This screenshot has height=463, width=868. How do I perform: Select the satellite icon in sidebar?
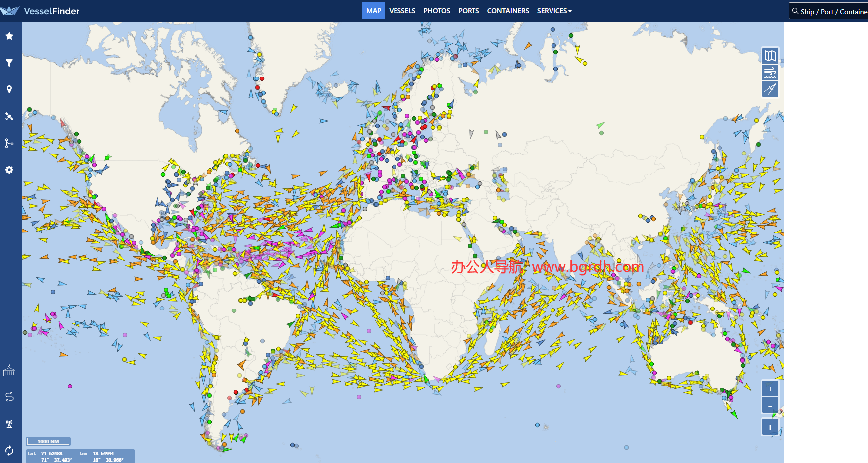[9, 116]
